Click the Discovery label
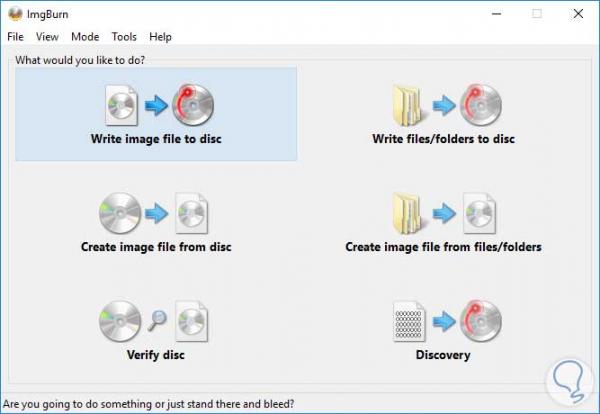Screen dimensions: 600x414 (x=443, y=355)
